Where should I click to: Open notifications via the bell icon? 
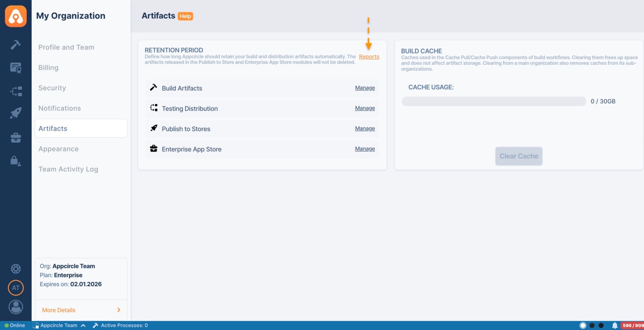(x=614, y=326)
